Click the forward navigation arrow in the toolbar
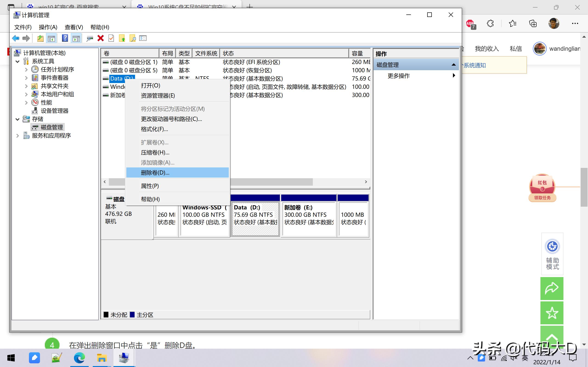Screen dimensions: 588x367 pos(26,38)
